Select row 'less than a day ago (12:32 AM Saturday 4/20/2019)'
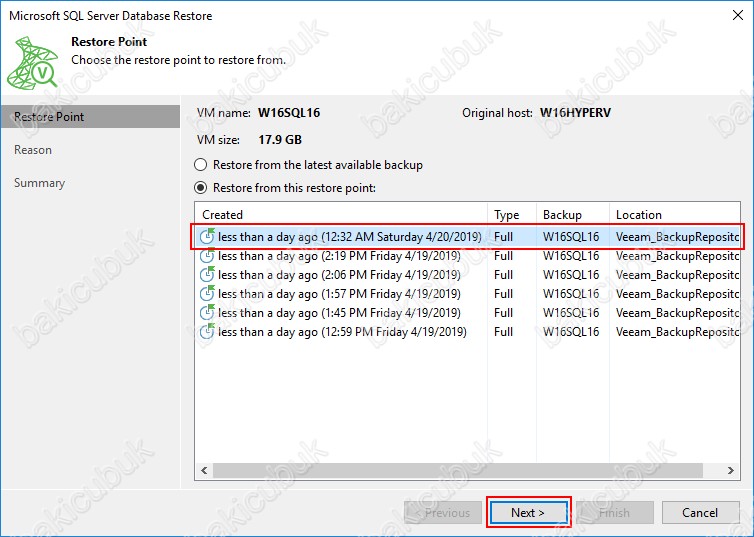The width and height of the screenshot is (754, 537). pyautogui.click(x=467, y=237)
